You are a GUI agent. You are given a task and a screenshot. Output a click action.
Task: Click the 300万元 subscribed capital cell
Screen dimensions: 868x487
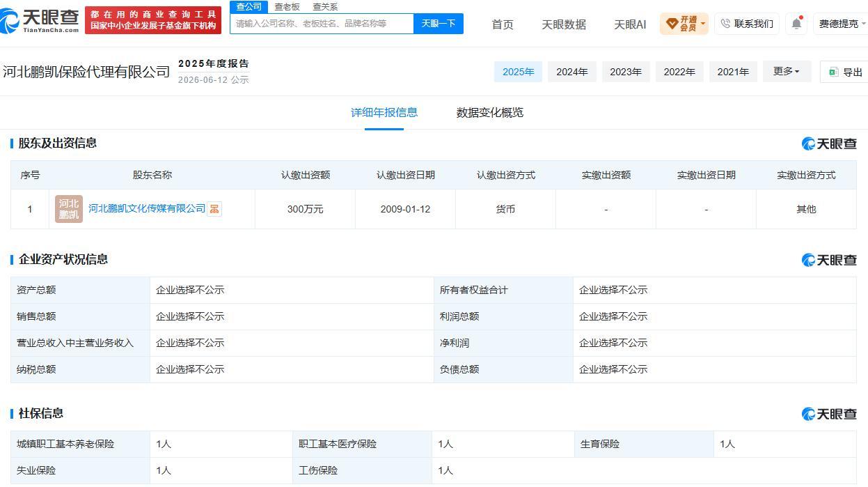(x=305, y=209)
